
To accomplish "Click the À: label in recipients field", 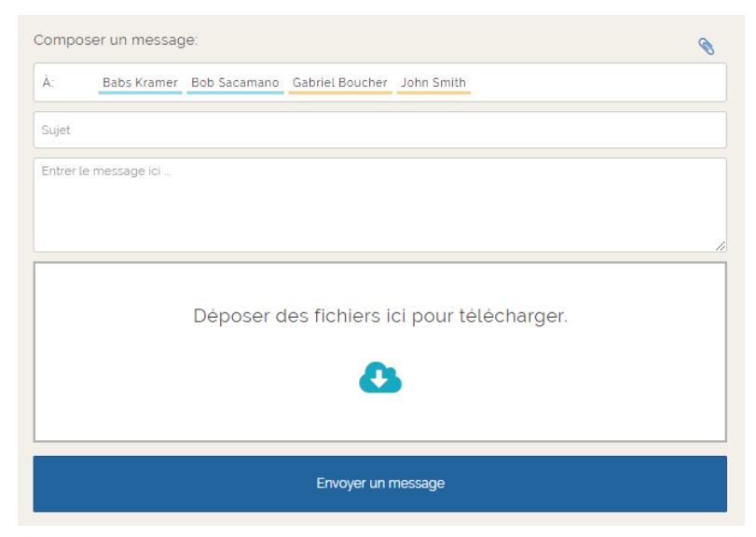I will 48,82.
